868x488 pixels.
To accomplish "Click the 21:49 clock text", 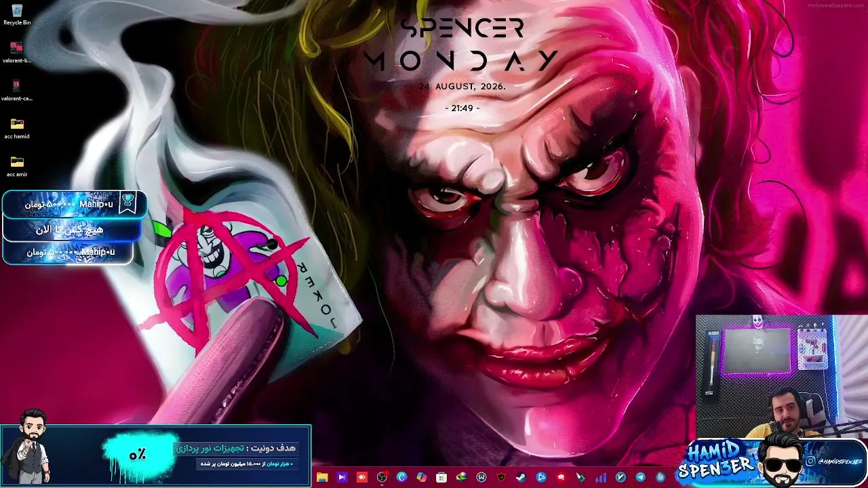I will coord(462,108).
